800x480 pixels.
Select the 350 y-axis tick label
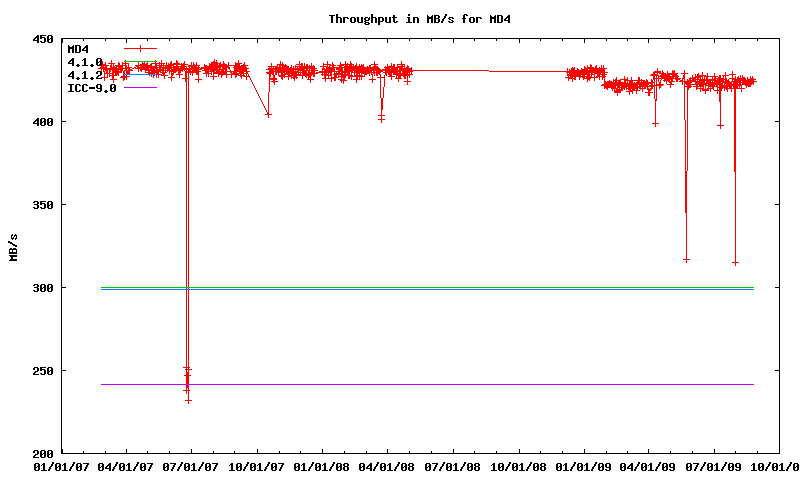(x=43, y=205)
